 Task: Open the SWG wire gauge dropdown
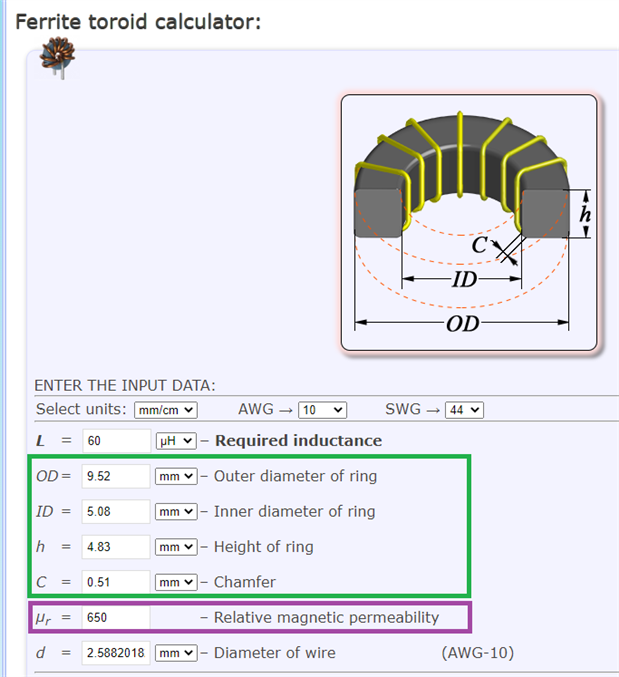(x=464, y=410)
